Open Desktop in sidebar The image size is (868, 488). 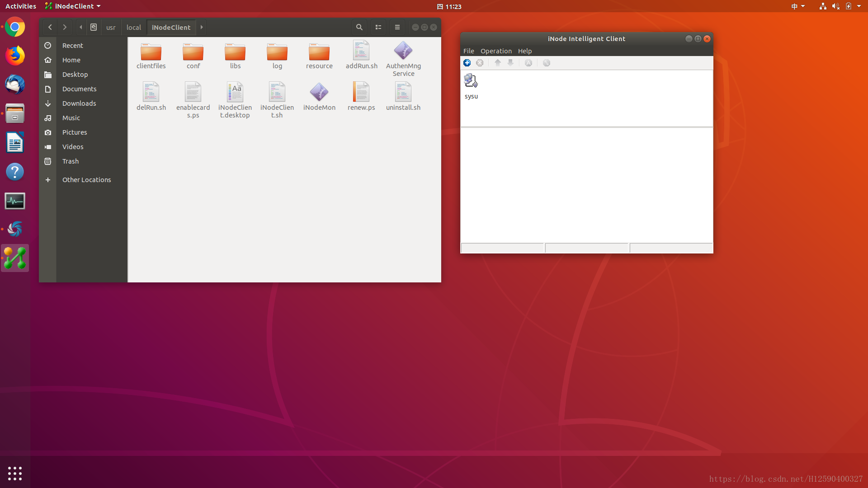tap(83, 75)
